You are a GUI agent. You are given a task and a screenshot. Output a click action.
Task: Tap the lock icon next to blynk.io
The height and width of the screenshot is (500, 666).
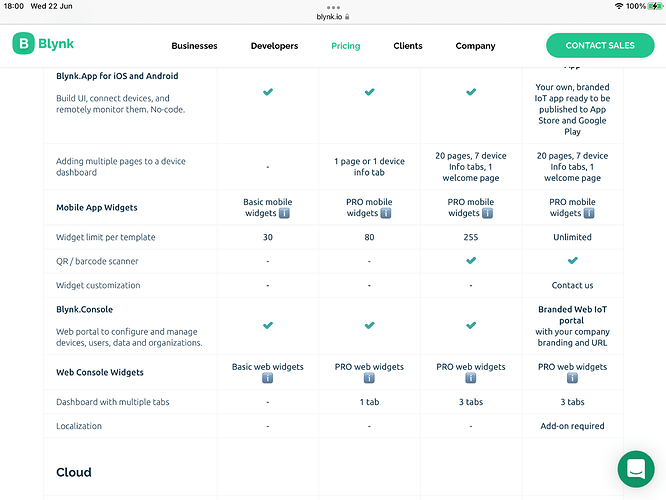[x=347, y=17]
